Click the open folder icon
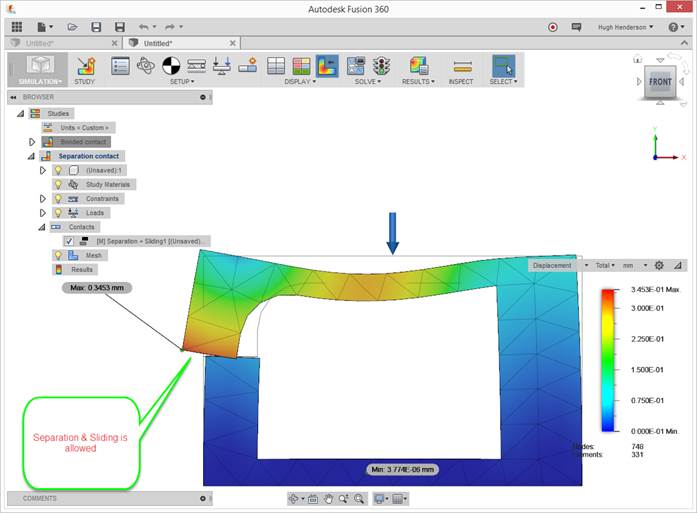The width and height of the screenshot is (697, 513). point(72,27)
